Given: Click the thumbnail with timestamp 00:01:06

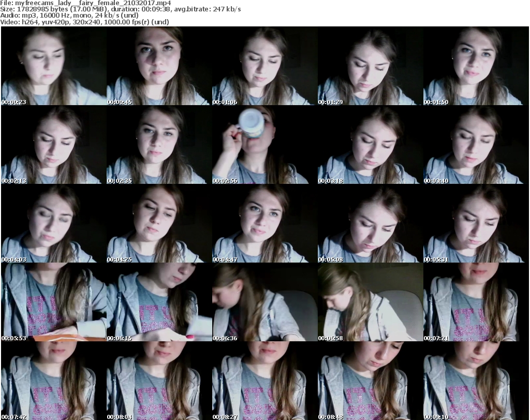Looking at the screenshot, I should 264,66.
